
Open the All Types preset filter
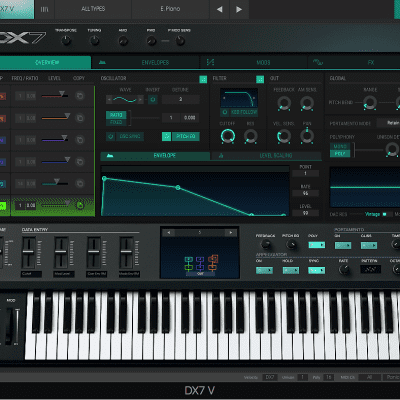click(x=93, y=9)
